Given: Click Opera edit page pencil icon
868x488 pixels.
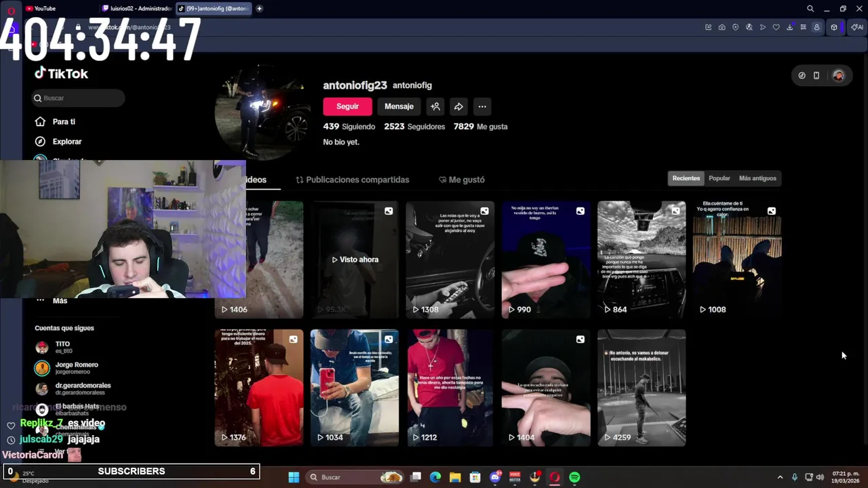Looking at the screenshot, I should coord(708,27).
